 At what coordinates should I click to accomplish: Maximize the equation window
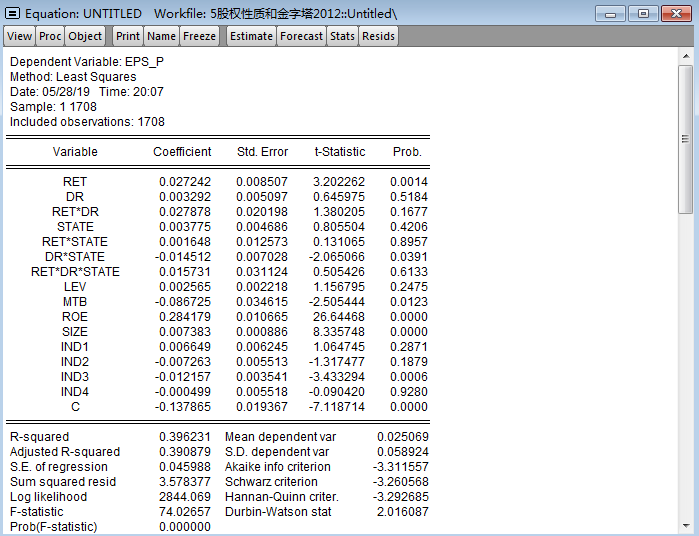643,14
